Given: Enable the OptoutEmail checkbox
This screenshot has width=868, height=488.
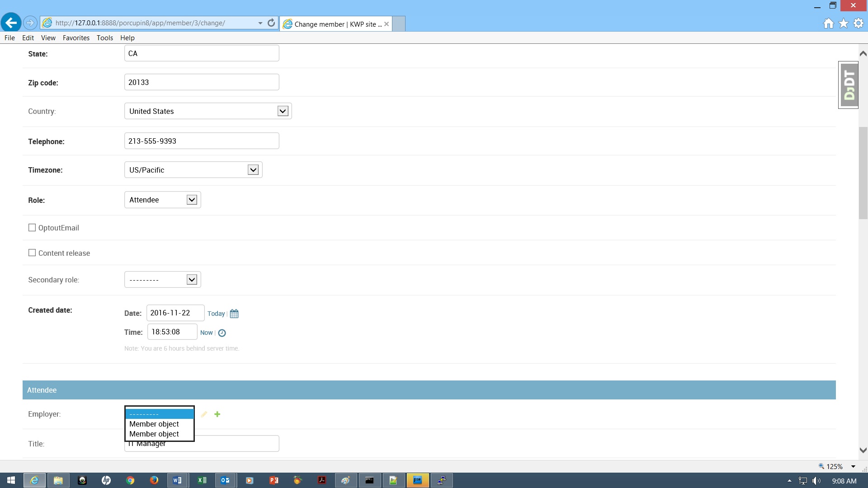Looking at the screenshot, I should point(32,227).
